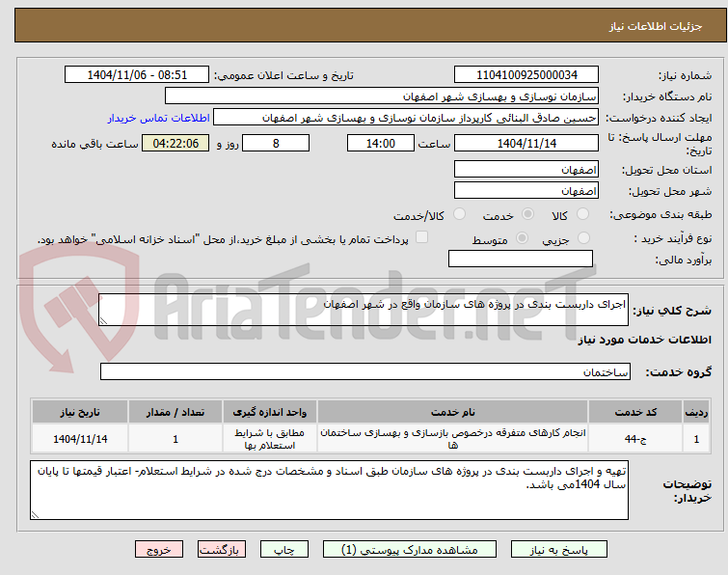
Task: Click the remaining days field showing 8
Action: pyautogui.click(x=276, y=143)
